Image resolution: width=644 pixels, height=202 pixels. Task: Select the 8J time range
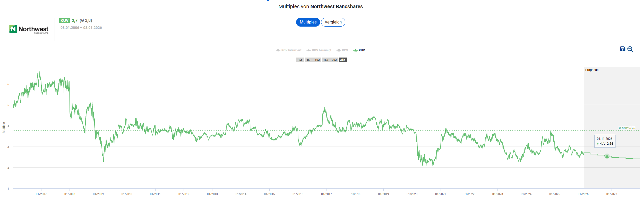click(x=309, y=60)
